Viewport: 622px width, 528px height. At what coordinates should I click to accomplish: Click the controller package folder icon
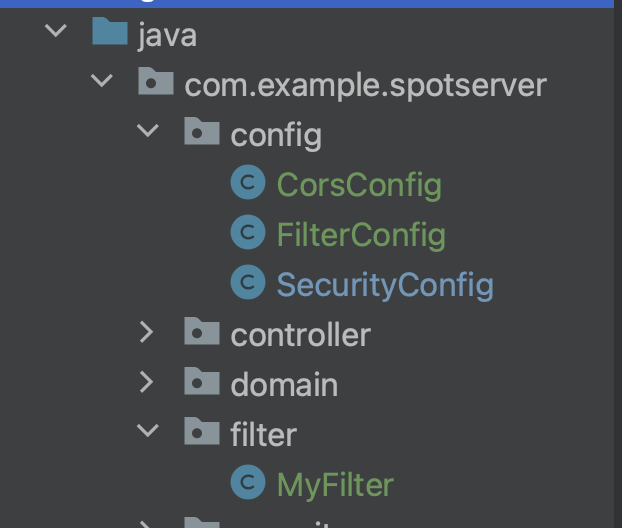pos(201,333)
